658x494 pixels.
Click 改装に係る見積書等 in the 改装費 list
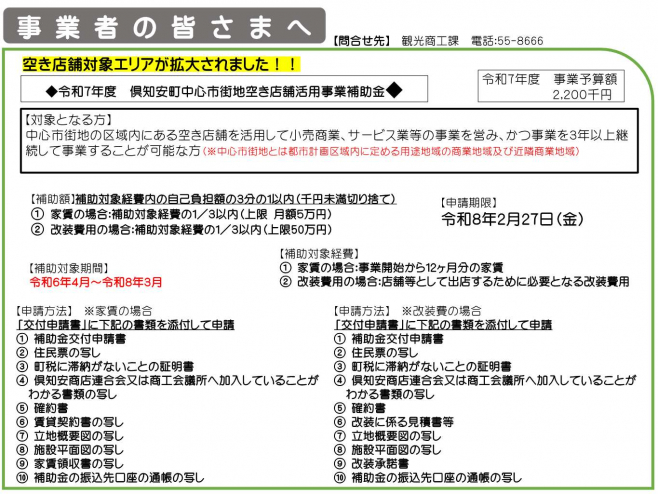tap(399, 422)
